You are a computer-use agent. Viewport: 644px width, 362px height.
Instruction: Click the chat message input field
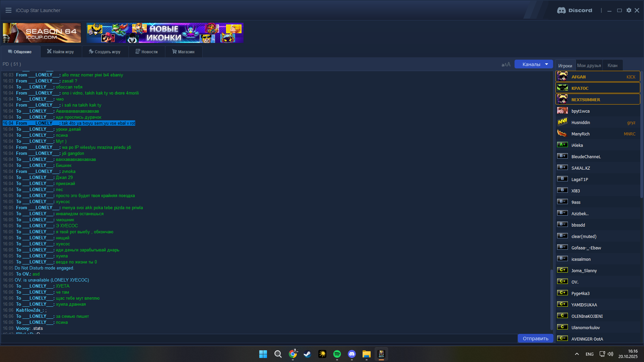pos(258,339)
